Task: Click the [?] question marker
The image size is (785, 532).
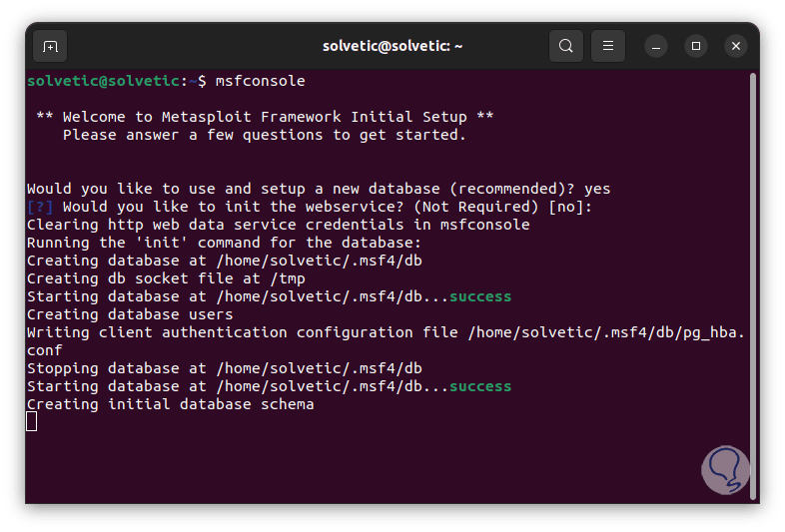Action: tap(40, 207)
